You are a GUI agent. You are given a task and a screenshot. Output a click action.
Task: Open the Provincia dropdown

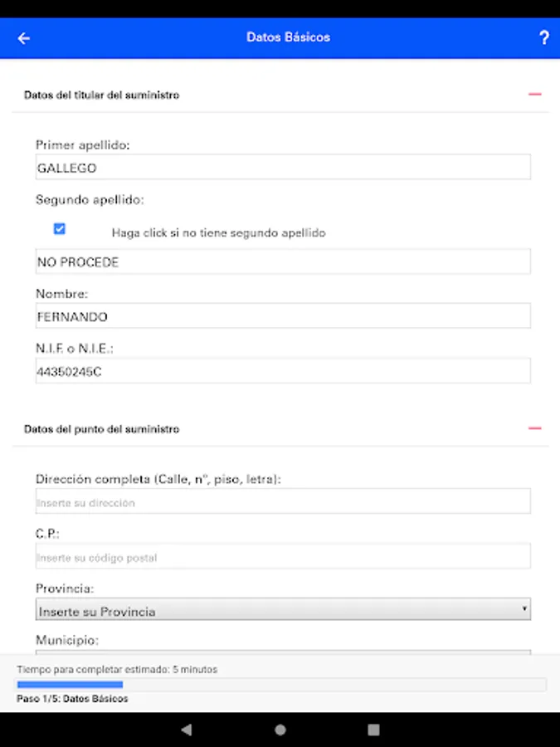click(x=284, y=609)
